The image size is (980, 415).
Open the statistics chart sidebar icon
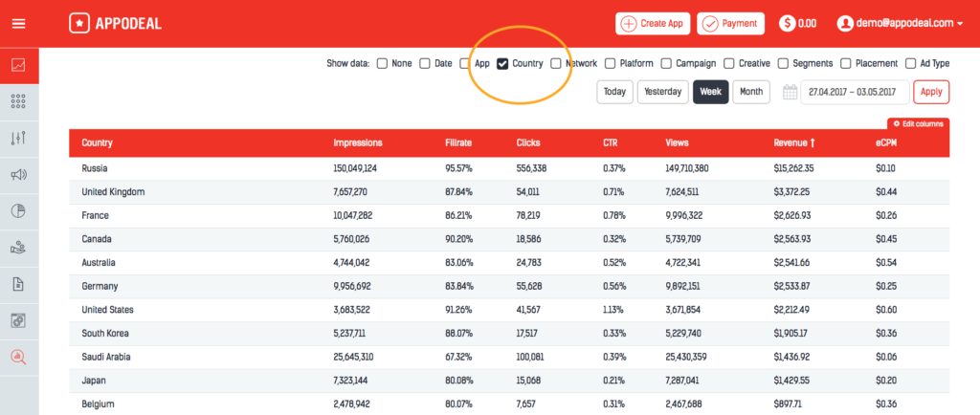tap(18, 65)
